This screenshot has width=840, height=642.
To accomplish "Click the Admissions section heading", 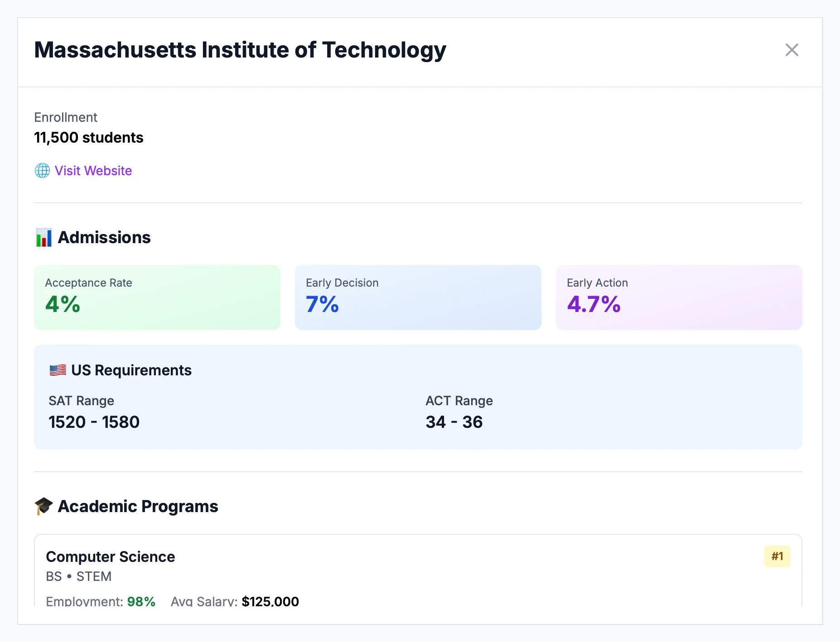I will coord(104,237).
